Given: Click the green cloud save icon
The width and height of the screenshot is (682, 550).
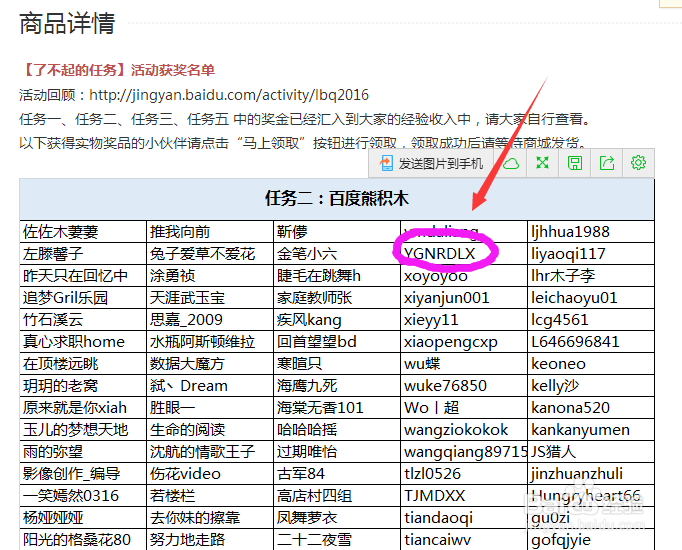Looking at the screenshot, I should (x=511, y=163).
